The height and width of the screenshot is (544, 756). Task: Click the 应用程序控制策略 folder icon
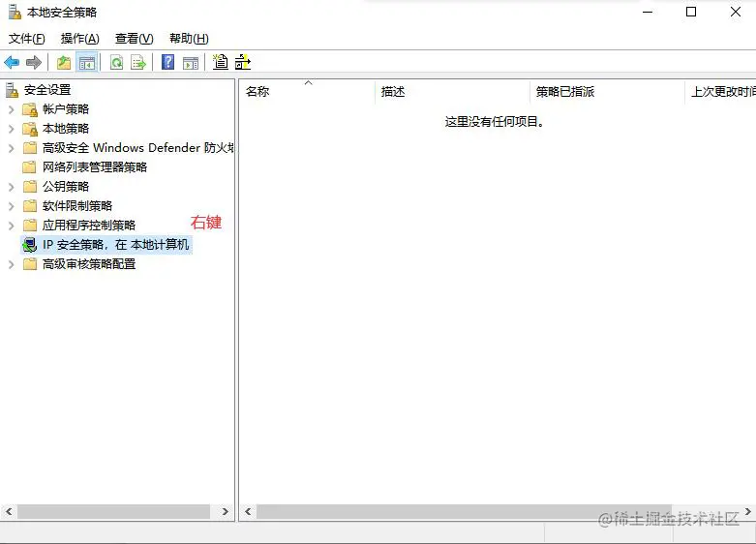(30, 226)
